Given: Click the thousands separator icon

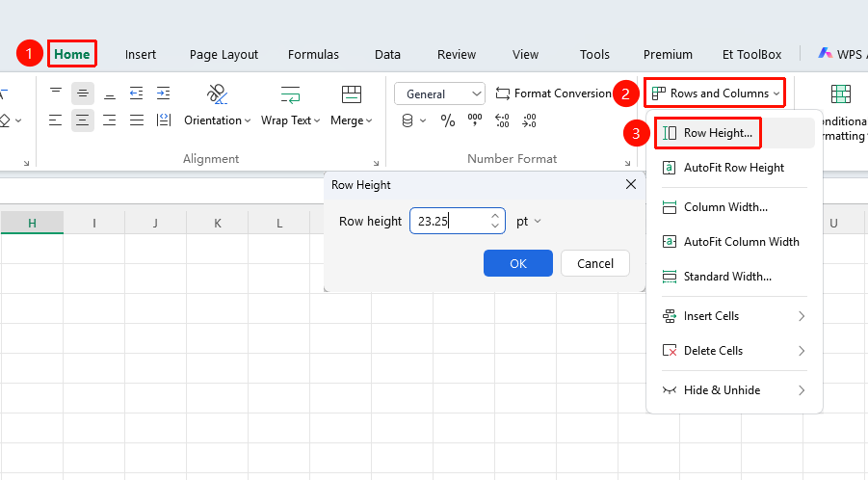Looking at the screenshot, I should tap(474, 120).
